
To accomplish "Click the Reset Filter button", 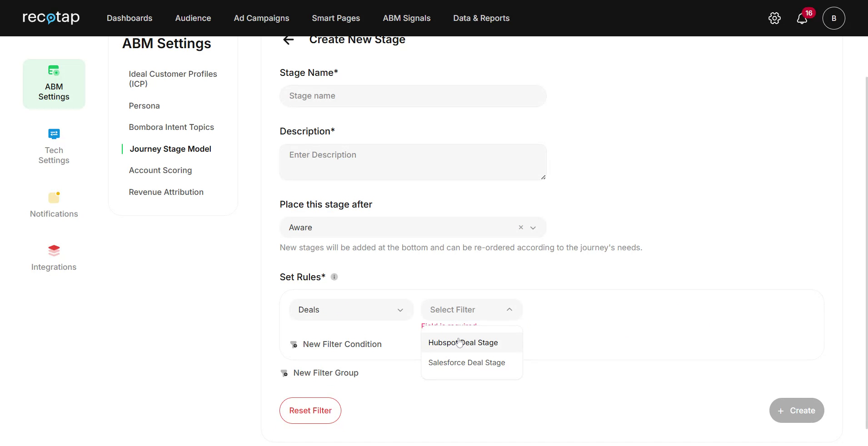I will [x=310, y=410].
